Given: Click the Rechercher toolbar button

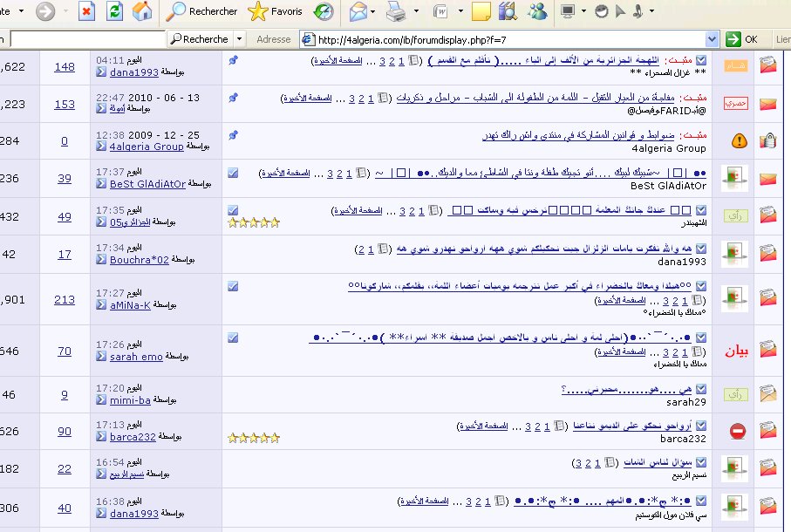Looking at the screenshot, I should 202,11.
